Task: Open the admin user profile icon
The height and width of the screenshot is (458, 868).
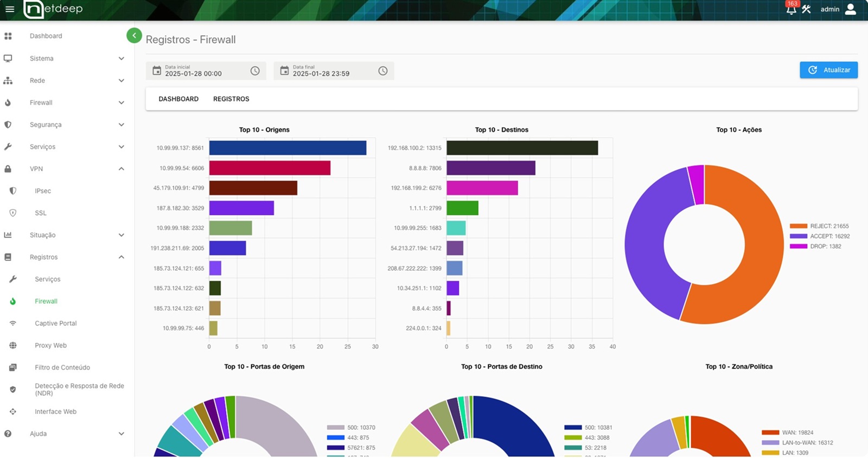Action: click(851, 9)
